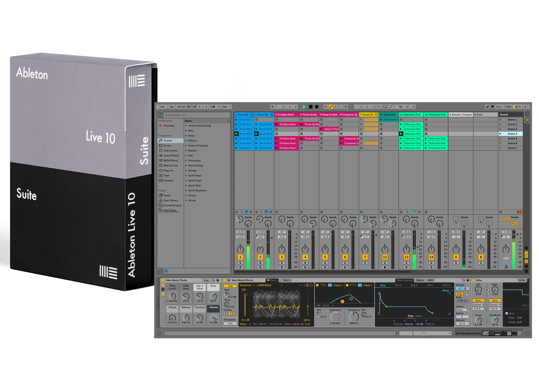Save preset icon on Velo-Rezzo Plucks rack

point(218,280)
